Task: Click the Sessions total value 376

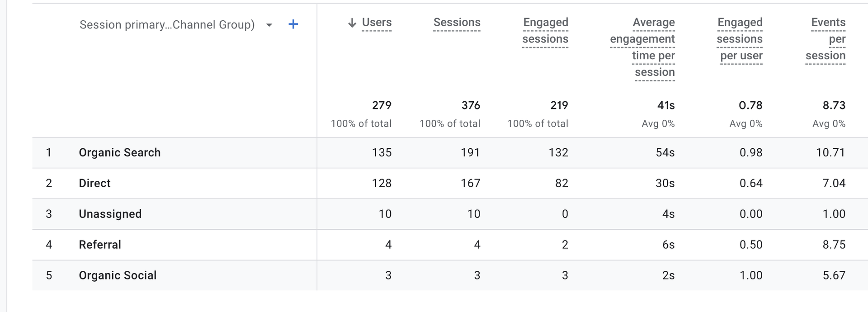Action: pyautogui.click(x=471, y=105)
